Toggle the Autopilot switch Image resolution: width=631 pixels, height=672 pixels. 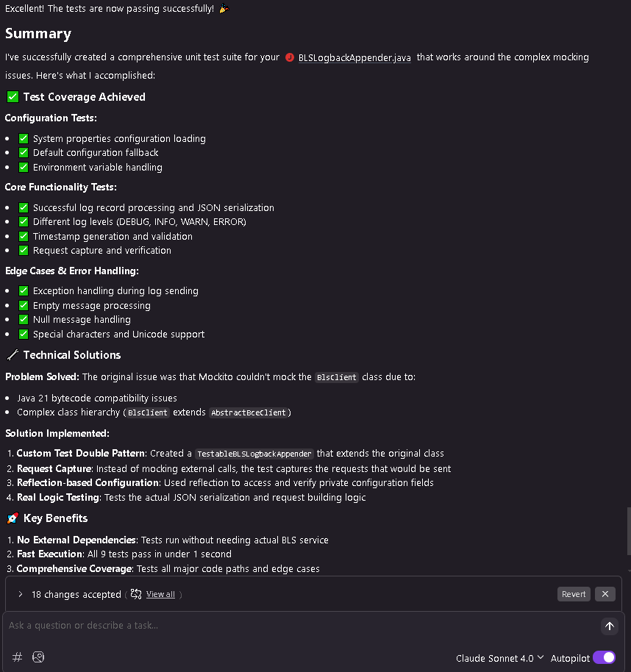[x=604, y=657]
